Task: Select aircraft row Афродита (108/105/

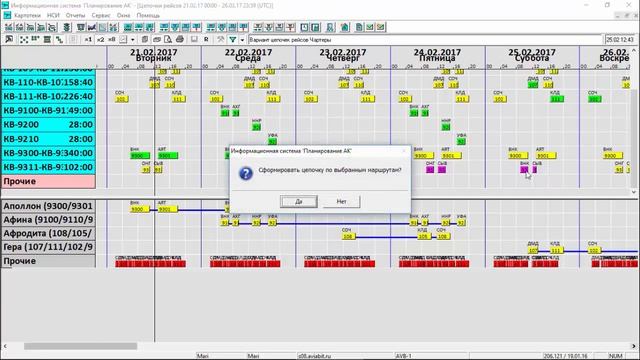Action: (x=48, y=233)
